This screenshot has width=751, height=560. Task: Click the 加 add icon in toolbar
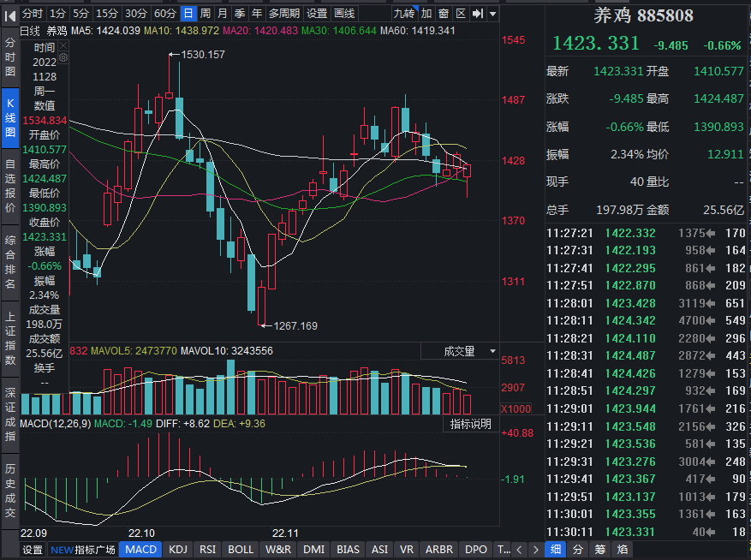426,14
